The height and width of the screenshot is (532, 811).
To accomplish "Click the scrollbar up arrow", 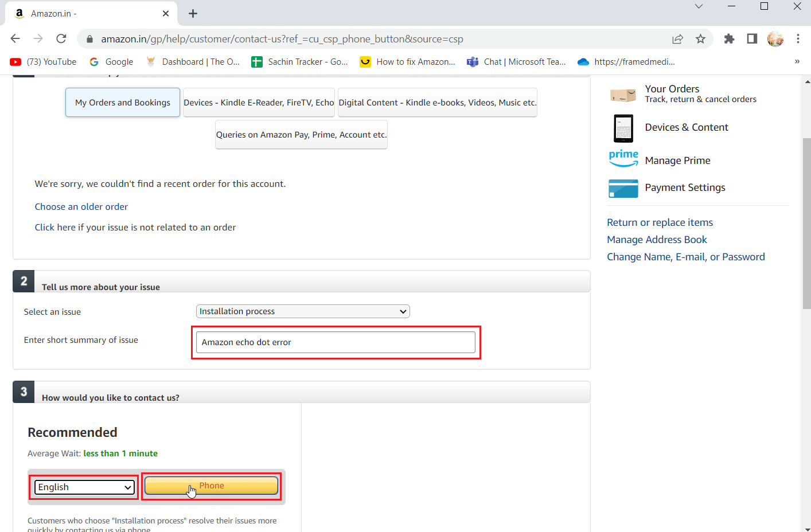I will [807, 81].
